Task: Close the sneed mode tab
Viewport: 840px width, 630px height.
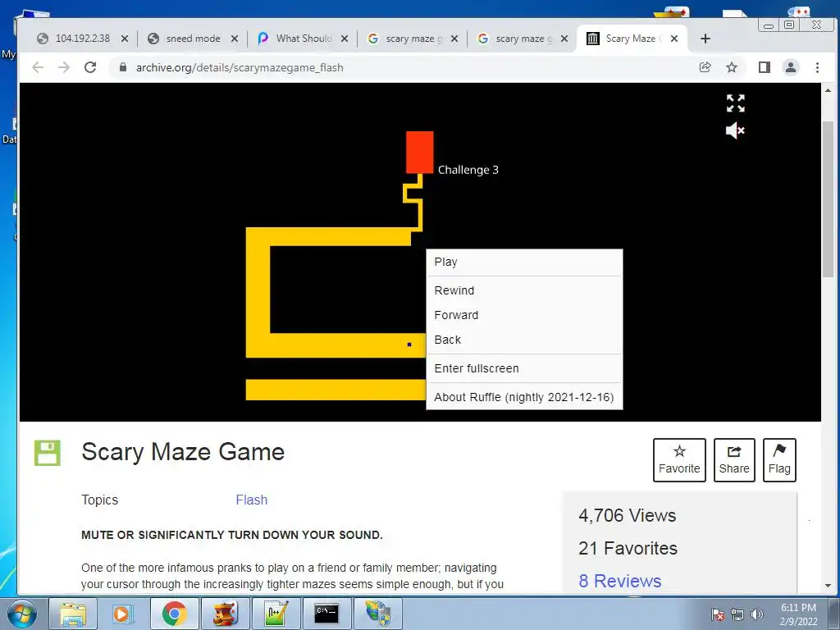Action: pos(235,39)
